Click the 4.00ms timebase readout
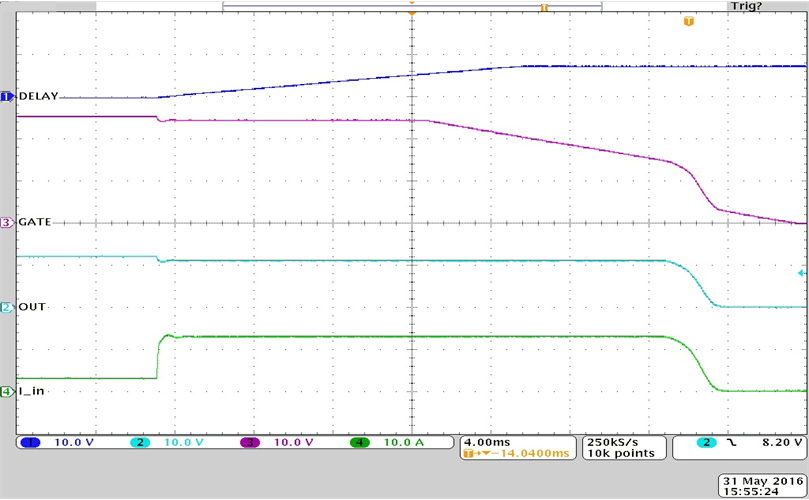Image resolution: width=809 pixels, height=500 pixels. point(487,442)
